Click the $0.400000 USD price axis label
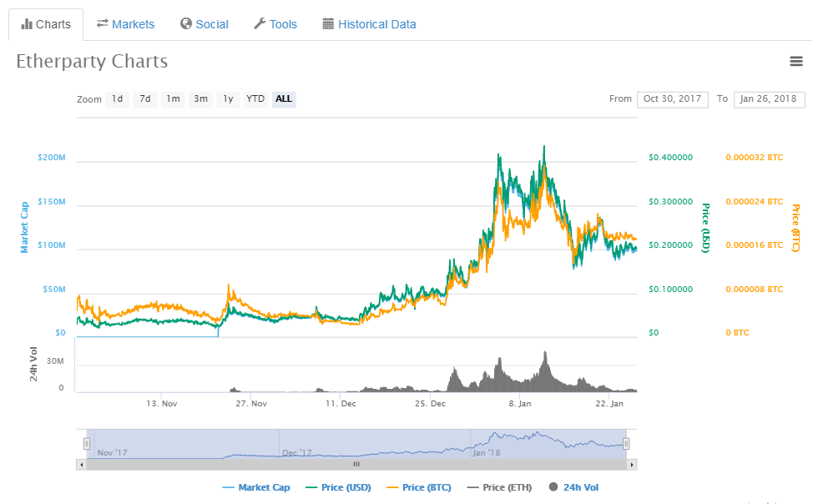This screenshot has width=818, height=504. point(671,158)
